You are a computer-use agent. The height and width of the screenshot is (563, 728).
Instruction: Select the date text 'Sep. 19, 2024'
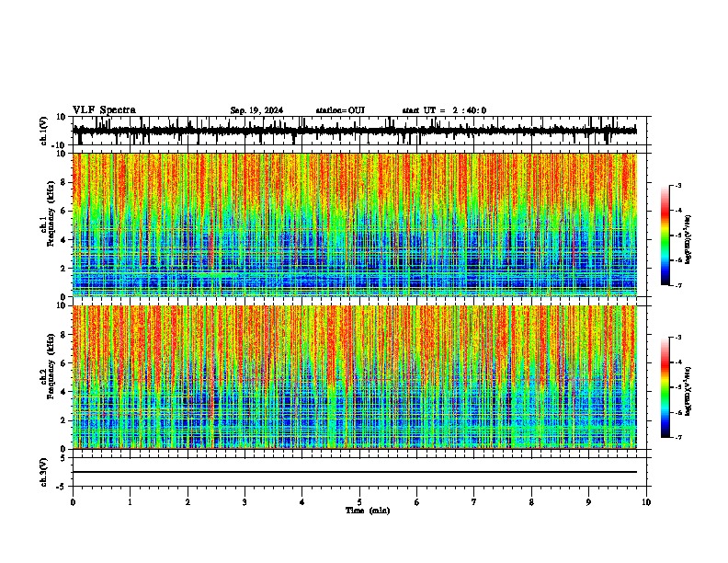click(x=256, y=110)
